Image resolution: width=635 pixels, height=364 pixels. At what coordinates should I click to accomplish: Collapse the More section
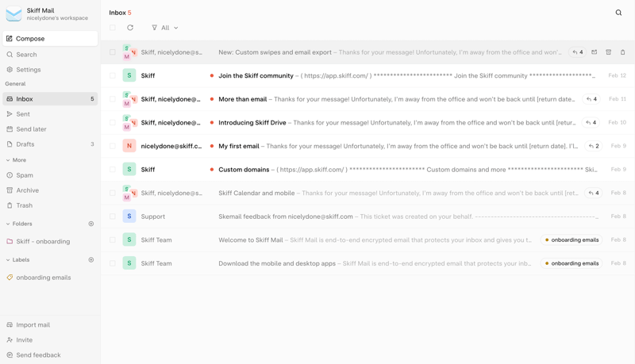[16, 160]
